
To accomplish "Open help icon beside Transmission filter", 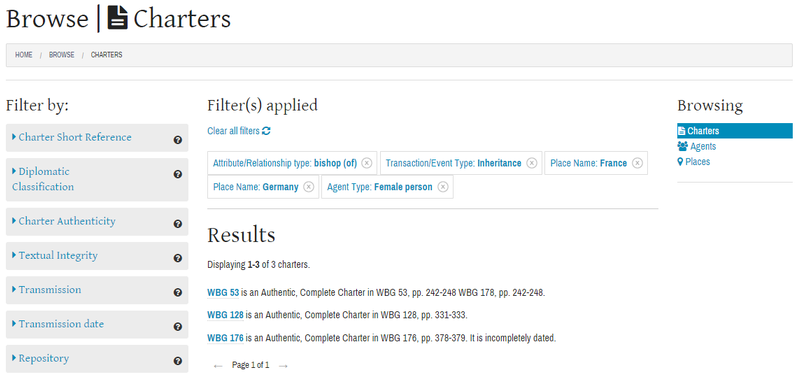I will [178, 292].
